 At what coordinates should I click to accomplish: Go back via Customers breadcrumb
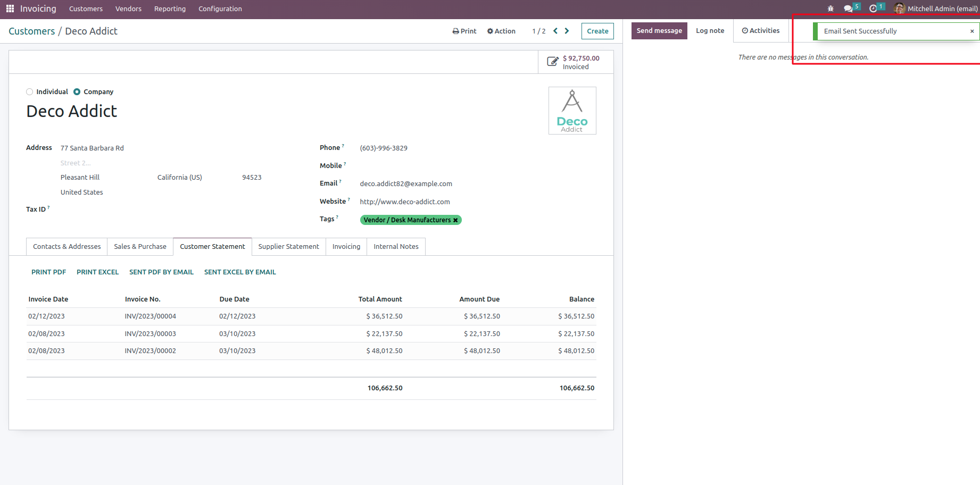(x=32, y=31)
